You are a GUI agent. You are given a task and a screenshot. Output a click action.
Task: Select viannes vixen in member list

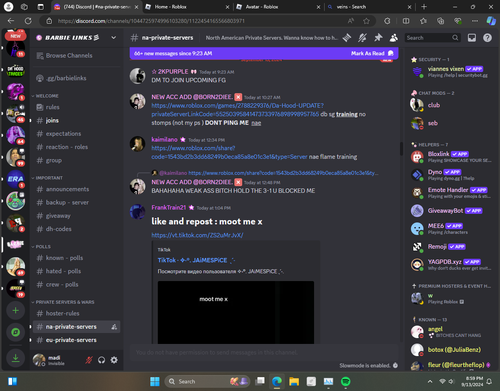pos(451,71)
